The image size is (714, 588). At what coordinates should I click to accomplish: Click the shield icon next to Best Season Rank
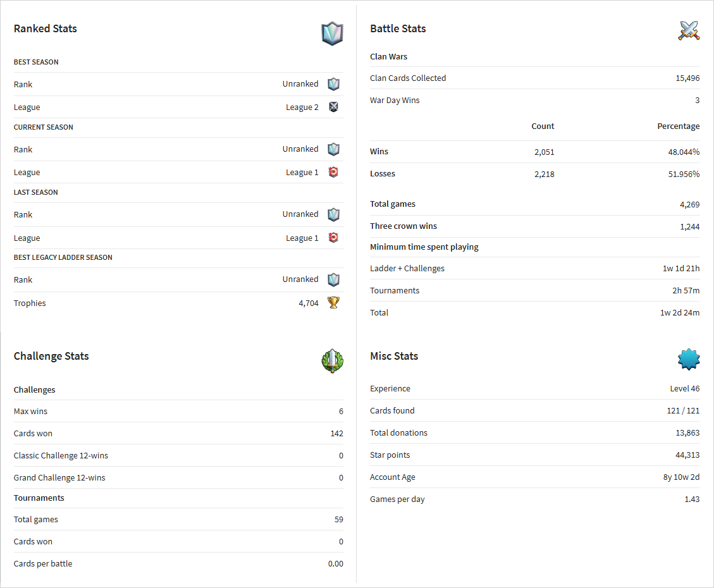(x=333, y=83)
